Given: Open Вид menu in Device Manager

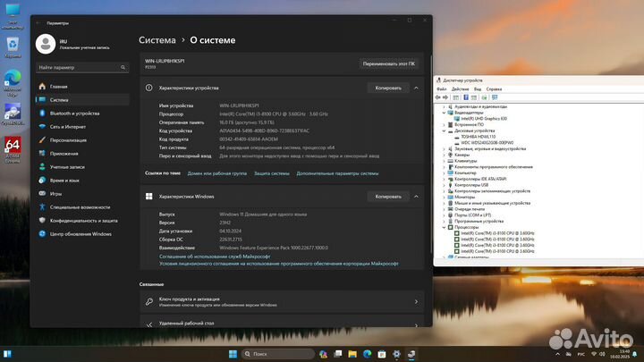Looking at the screenshot, I should coord(478,89).
